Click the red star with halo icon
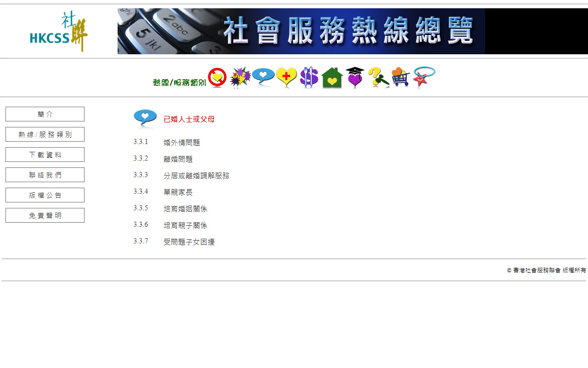This screenshot has width=588, height=368. 424,77
